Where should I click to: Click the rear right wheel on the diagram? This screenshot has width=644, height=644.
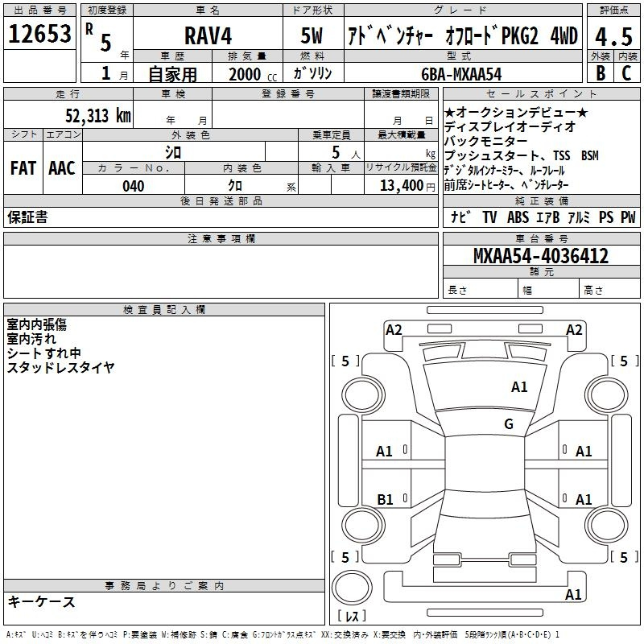606,525
